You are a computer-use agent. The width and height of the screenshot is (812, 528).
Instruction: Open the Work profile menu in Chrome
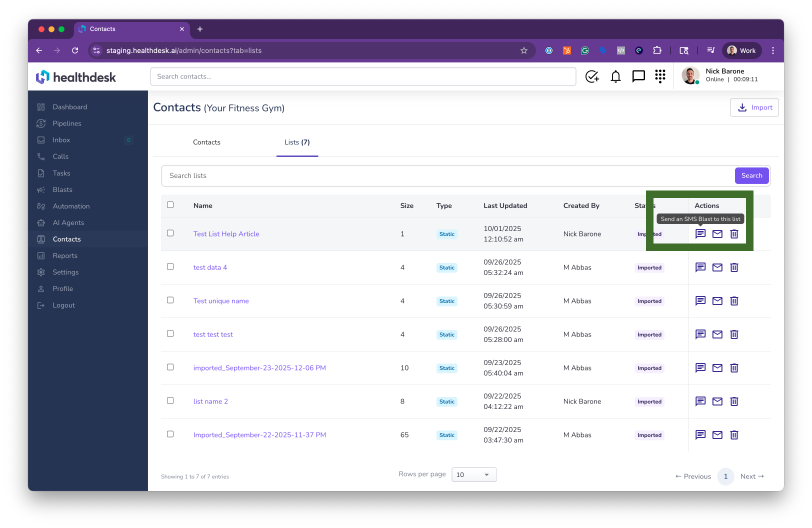tap(742, 50)
